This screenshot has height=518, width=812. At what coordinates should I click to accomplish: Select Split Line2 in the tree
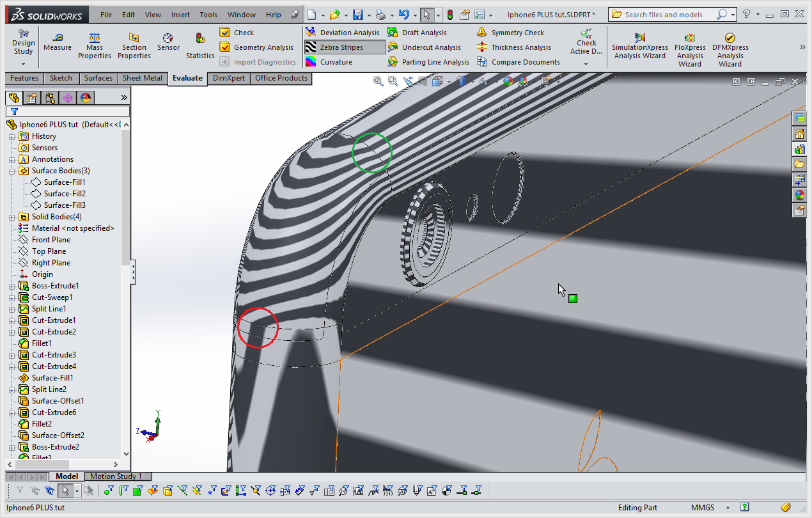click(x=42, y=389)
